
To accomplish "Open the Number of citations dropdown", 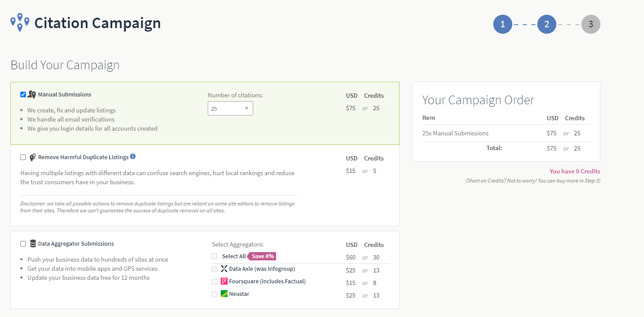I will (230, 109).
